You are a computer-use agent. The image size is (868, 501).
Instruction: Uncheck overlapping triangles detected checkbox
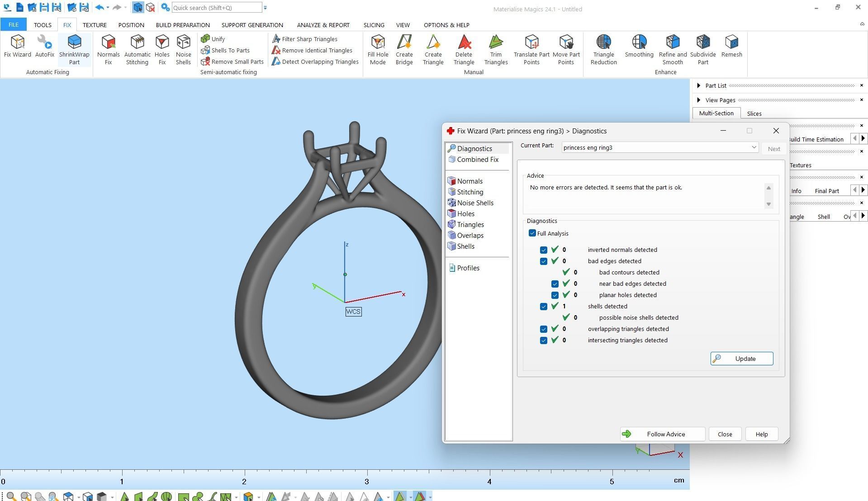pos(544,329)
